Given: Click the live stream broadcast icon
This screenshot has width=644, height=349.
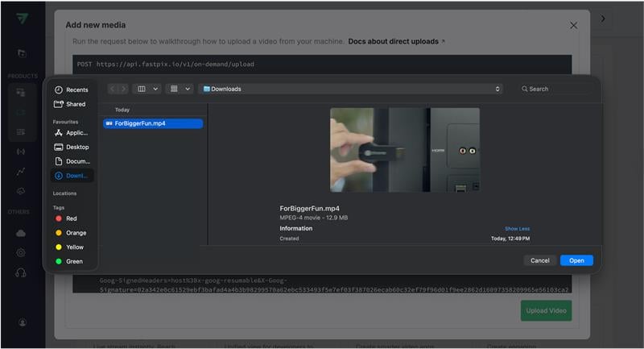Looking at the screenshot, I should pos(21,152).
